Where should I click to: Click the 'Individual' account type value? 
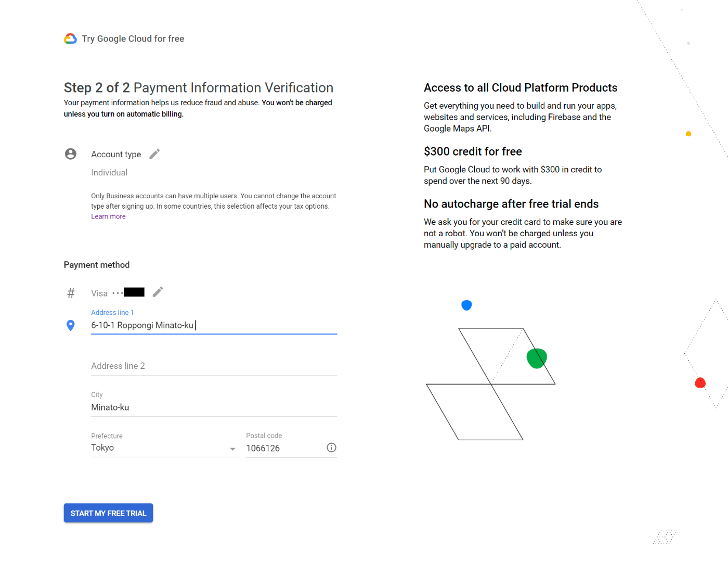click(109, 173)
